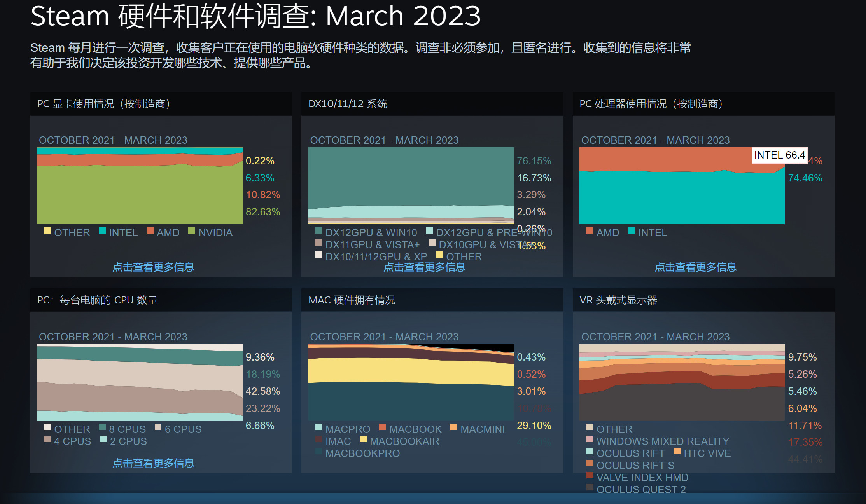The height and width of the screenshot is (504, 866).
Task: Click the green NVIDIA area in graphics card chart
Action: (x=140, y=194)
